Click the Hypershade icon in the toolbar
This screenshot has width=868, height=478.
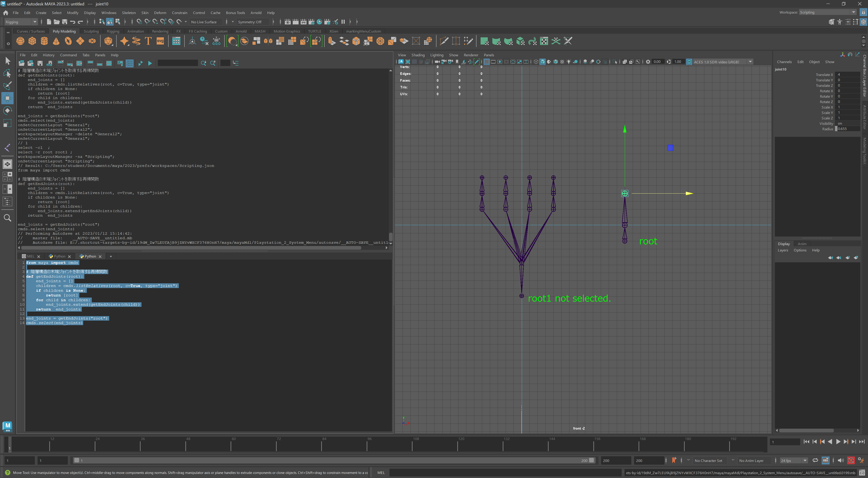pos(319,21)
